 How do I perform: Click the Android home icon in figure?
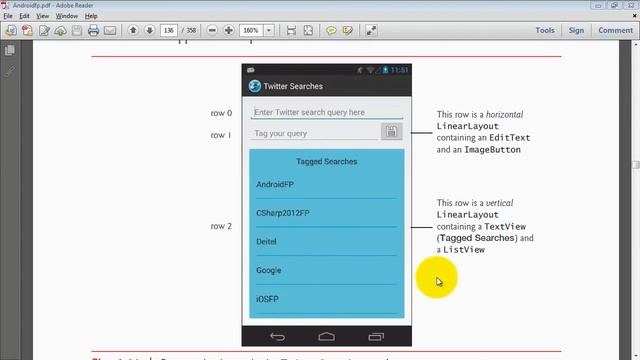(327, 337)
